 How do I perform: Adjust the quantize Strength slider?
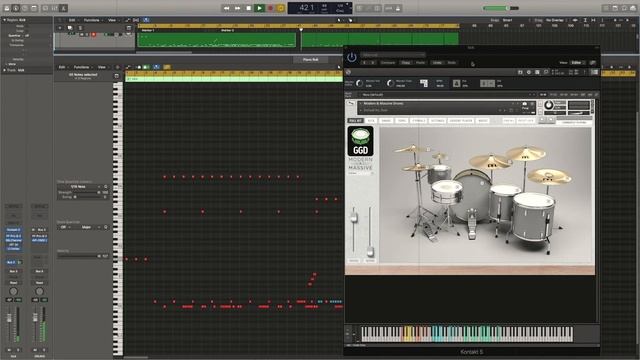87,192
